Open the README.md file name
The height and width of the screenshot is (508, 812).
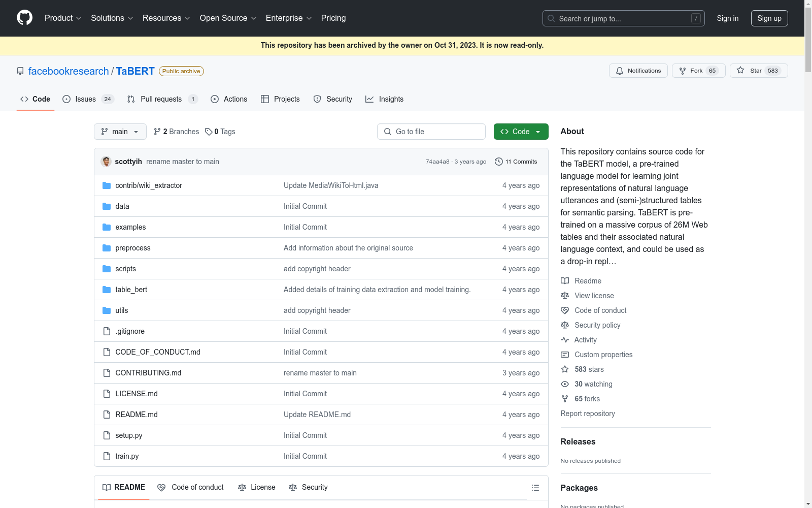point(137,415)
